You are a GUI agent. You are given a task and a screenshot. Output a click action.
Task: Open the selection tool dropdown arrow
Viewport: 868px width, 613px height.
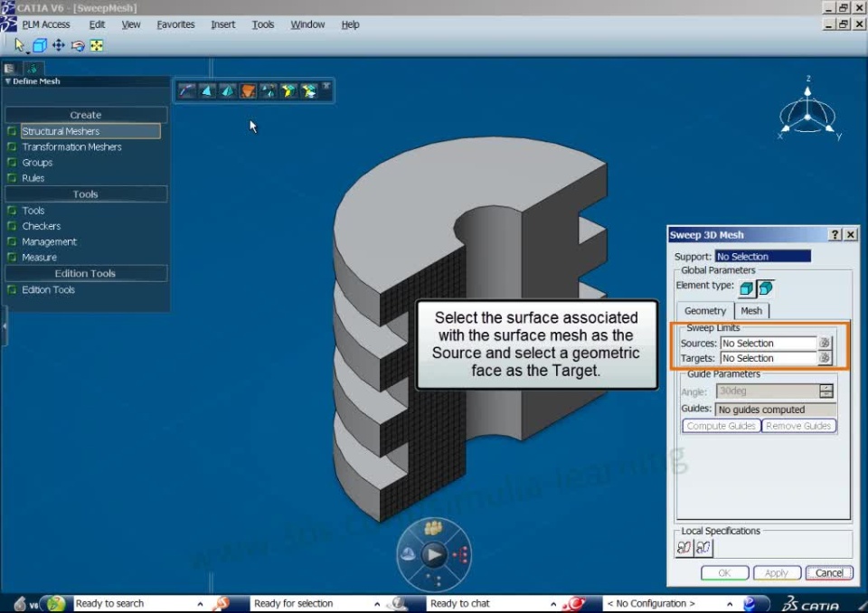[x=27, y=52]
